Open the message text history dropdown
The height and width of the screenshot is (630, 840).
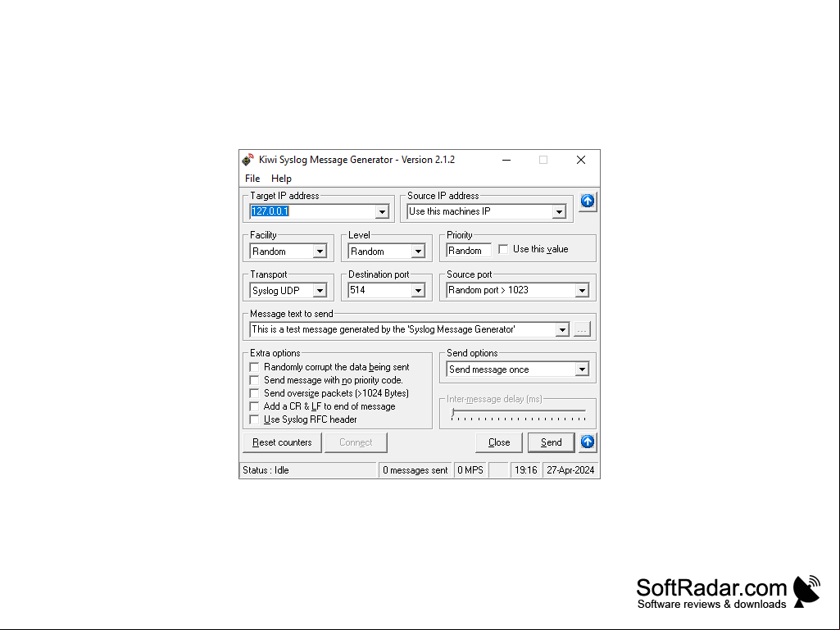pos(562,329)
